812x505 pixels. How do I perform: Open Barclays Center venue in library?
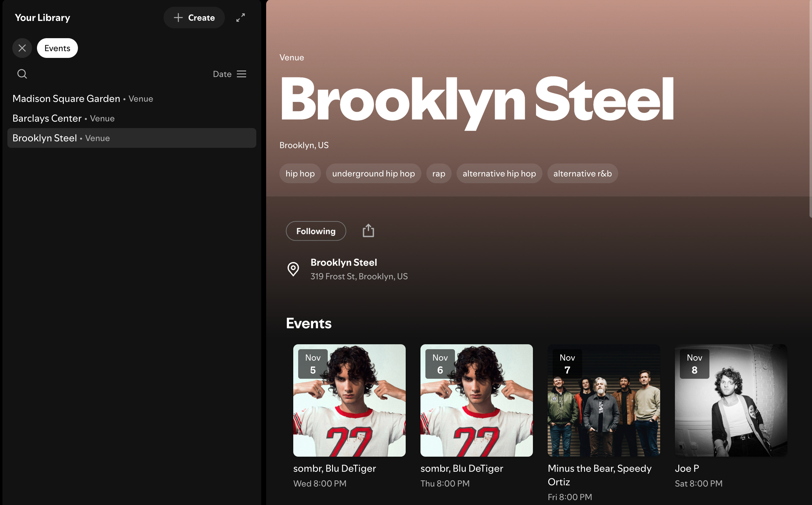pos(47,118)
